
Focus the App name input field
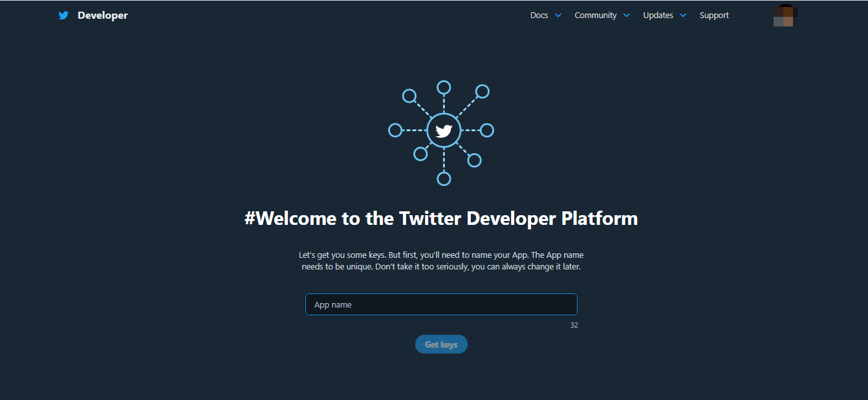pos(441,304)
